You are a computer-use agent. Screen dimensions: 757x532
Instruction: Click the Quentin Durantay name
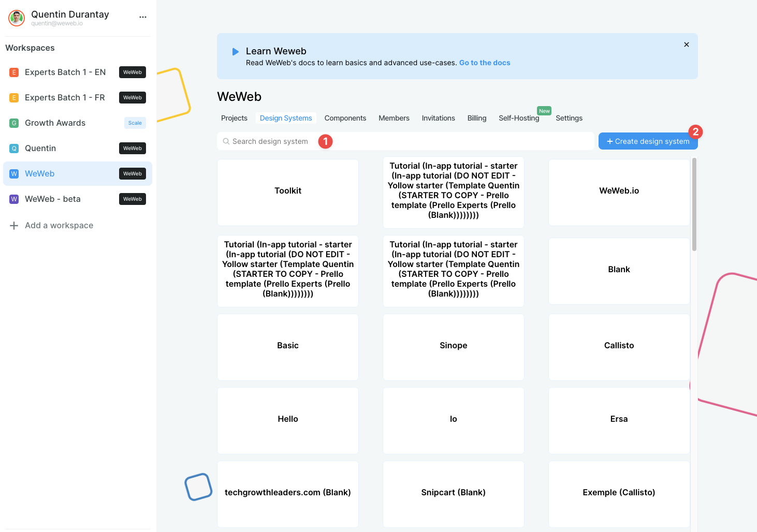(x=70, y=14)
